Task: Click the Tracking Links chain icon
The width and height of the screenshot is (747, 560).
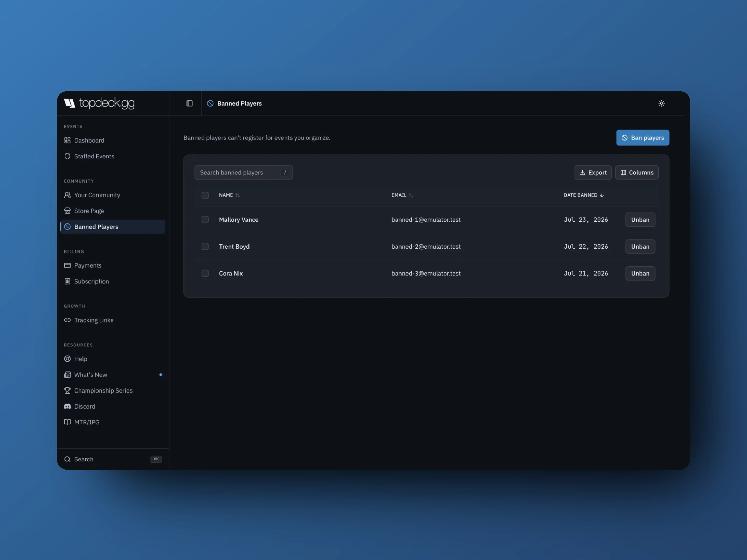Action: click(67, 320)
